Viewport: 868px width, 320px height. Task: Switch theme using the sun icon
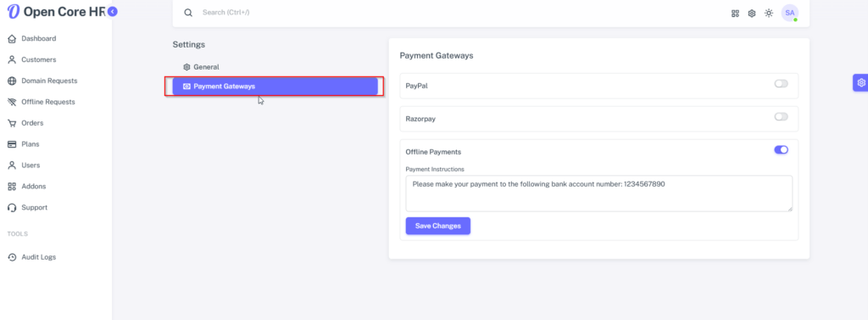click(x=768, y=13)
